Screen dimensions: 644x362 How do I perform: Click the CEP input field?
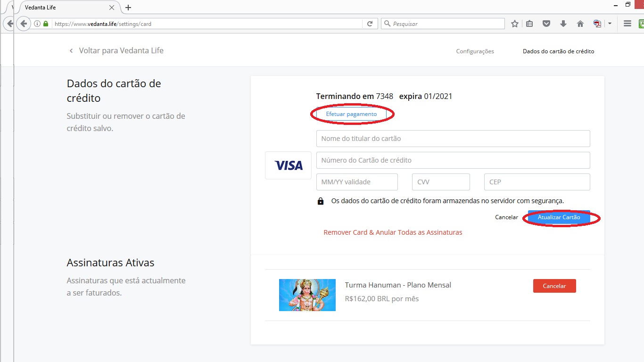tap(537, 182)
